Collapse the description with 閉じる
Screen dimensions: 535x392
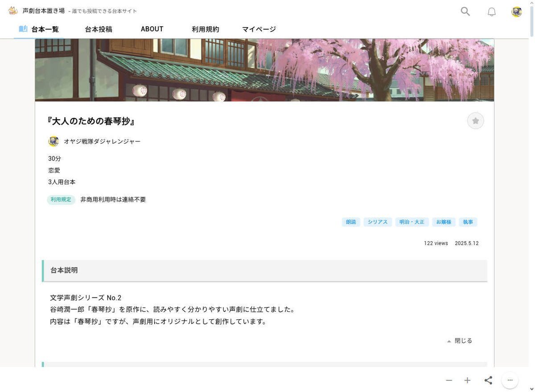[x=460, y=341]
